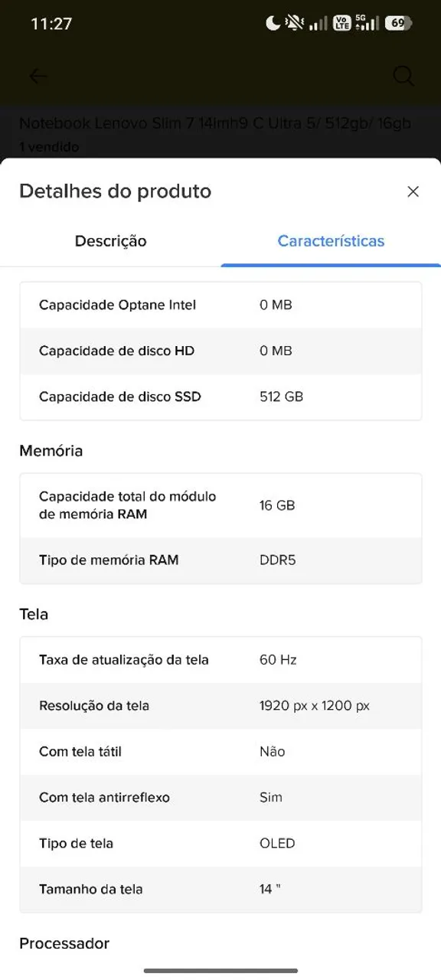Image resolution: width=441 pixels, height=980 pixels.
Task: Tap the battery indicator icon
Action: (398, 24)
